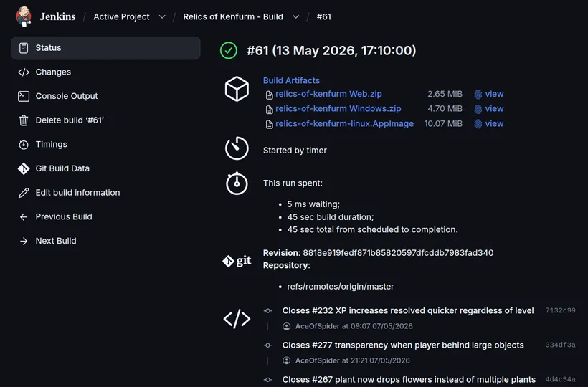Open Git Build Data
This screenshot has width=588, height=387.
(x=62, y=168)
